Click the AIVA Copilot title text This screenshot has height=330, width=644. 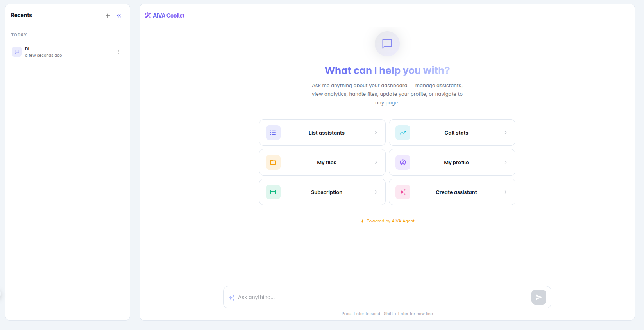pyautogui.click(x=169, y=16)
